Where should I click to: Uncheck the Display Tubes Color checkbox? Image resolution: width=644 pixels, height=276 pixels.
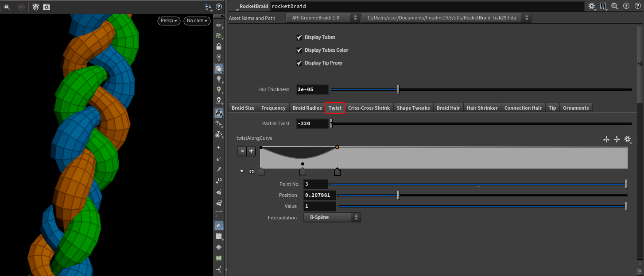tap(299, 50)
